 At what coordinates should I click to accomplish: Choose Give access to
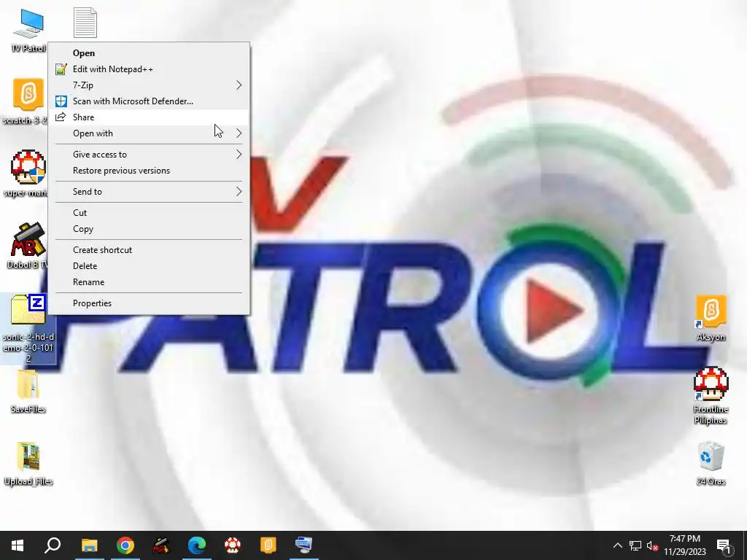(149, 155)
